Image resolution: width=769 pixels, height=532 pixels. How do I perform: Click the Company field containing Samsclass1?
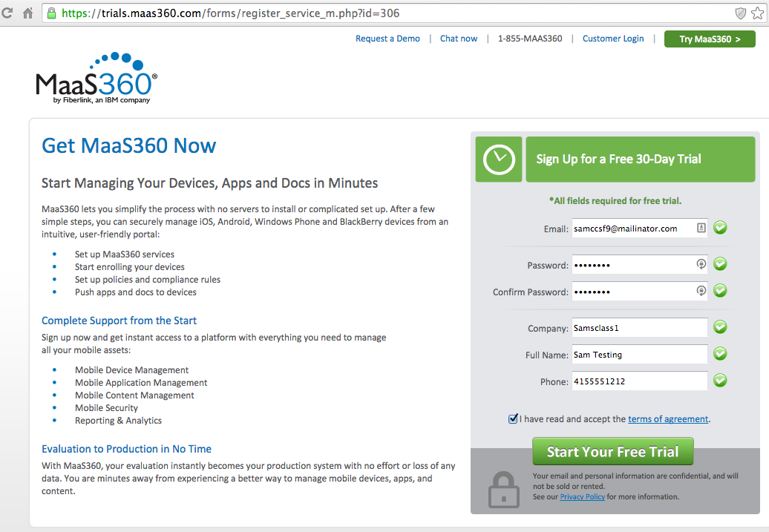pyautogui.click(x=640, y=327)
